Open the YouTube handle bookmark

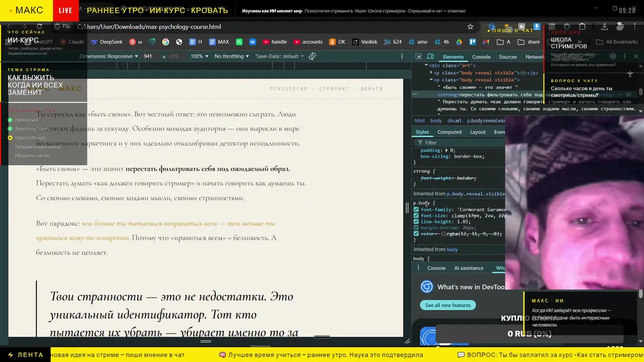coord(275,42)
